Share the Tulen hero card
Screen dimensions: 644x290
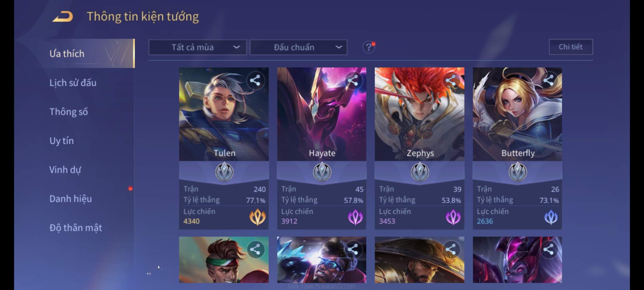pyautogui.click(x=255, y=81)
